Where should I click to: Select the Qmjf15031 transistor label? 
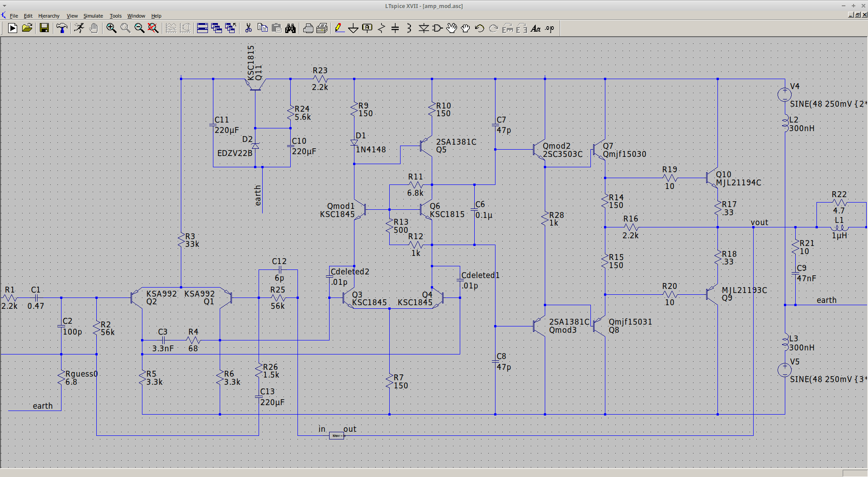(630, 322)
